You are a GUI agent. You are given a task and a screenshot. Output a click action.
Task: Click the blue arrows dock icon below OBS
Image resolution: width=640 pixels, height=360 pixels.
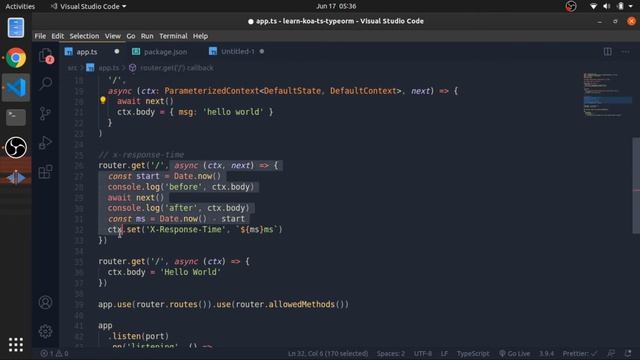coord(16,178)
